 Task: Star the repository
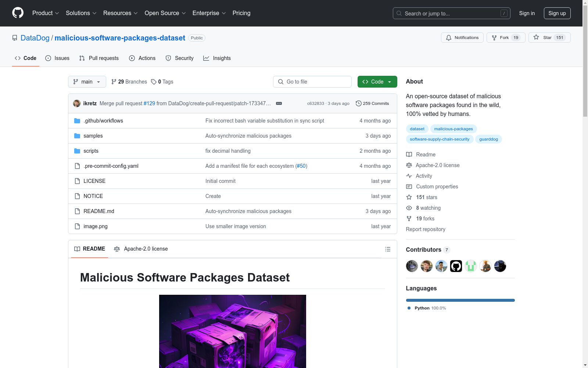pos(549,38)
